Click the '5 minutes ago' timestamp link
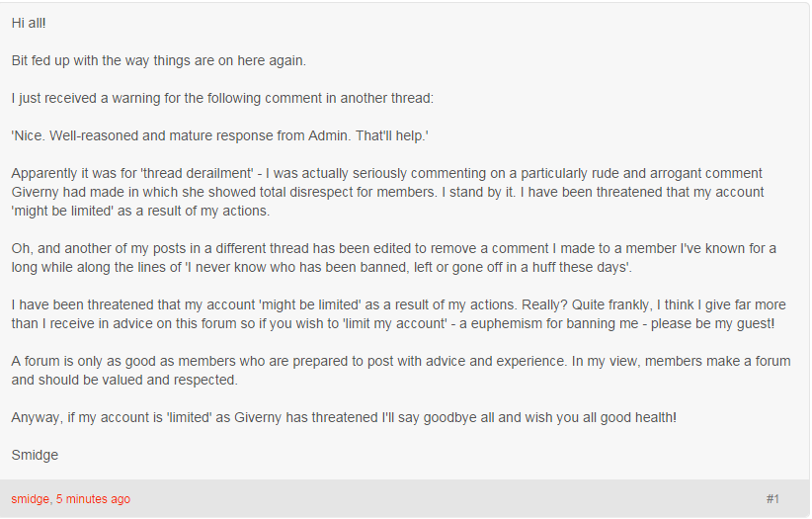Screen dimensions: 812x519 pos(93,499)
